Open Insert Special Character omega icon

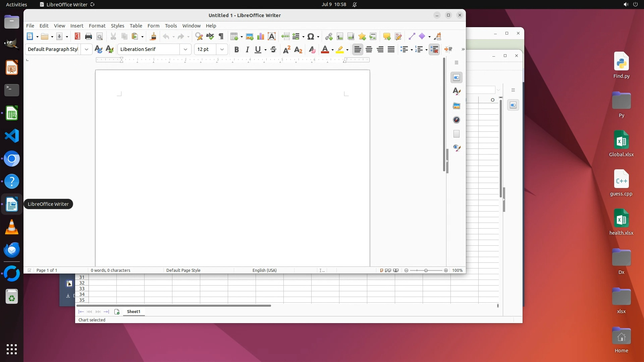[x=311, y=37]
